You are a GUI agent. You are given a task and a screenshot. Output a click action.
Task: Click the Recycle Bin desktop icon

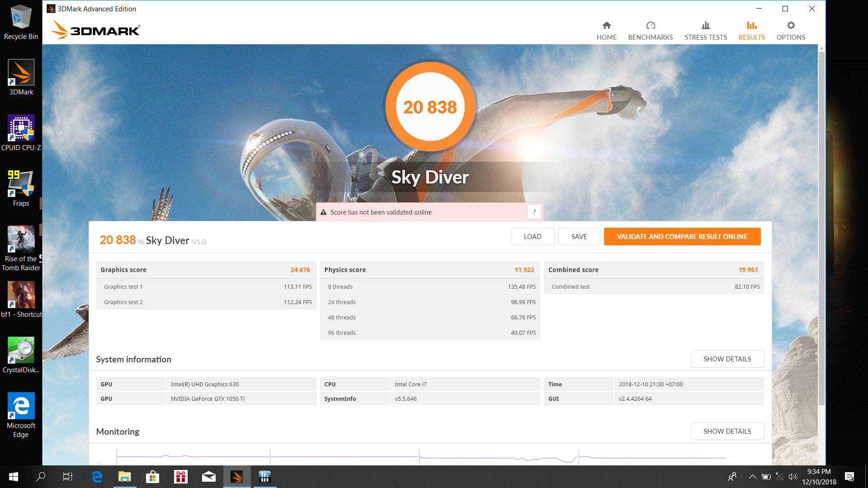coord(21,23)
